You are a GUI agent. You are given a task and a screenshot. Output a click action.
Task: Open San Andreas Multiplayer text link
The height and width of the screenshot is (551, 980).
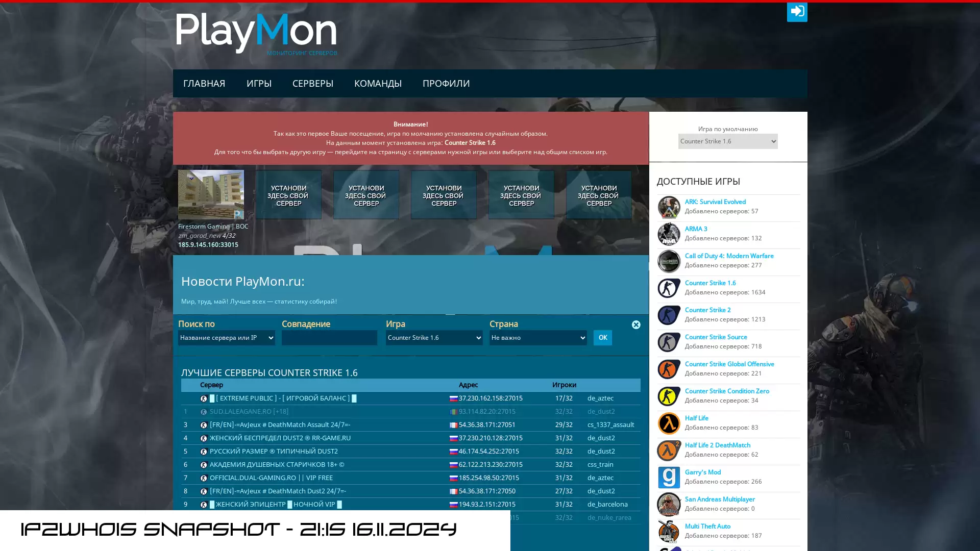click(720, 499)
